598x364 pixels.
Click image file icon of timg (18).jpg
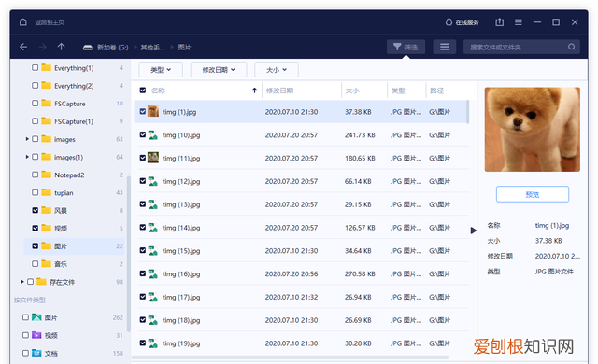(x=153, y=320)
